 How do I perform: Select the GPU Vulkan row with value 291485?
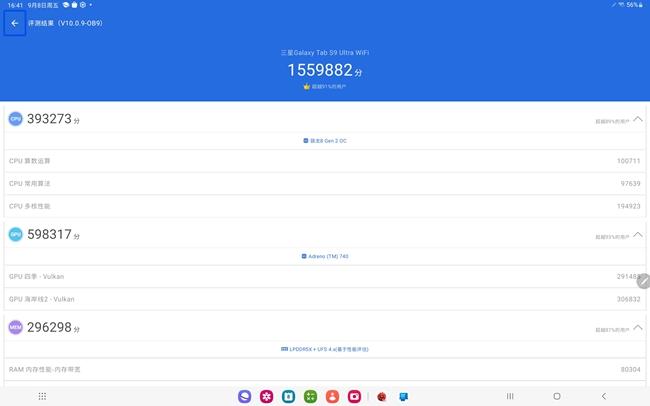[x=325, y=277]
